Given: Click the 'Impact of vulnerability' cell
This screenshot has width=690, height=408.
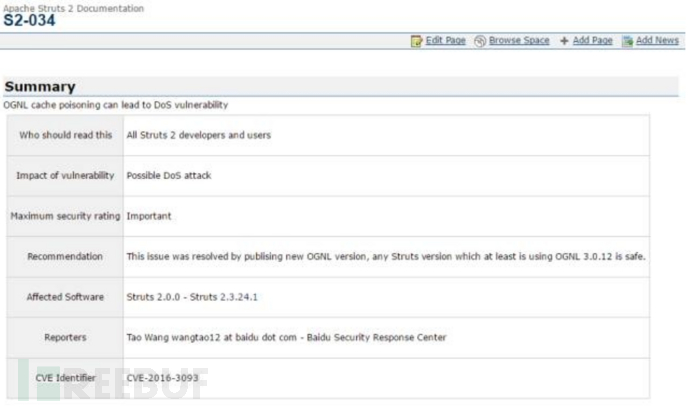Looking at the screenshot, I should tap(65, 176).
